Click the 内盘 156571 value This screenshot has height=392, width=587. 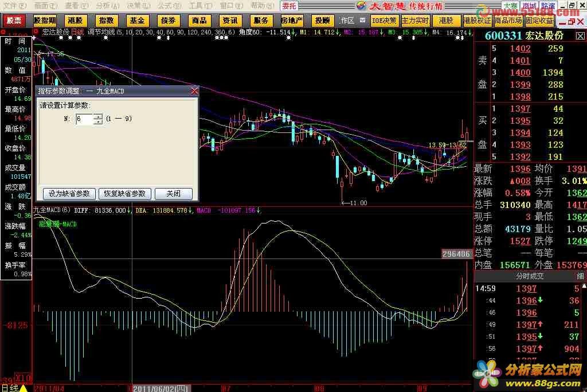pyautogui.click(x=515, y=265)
